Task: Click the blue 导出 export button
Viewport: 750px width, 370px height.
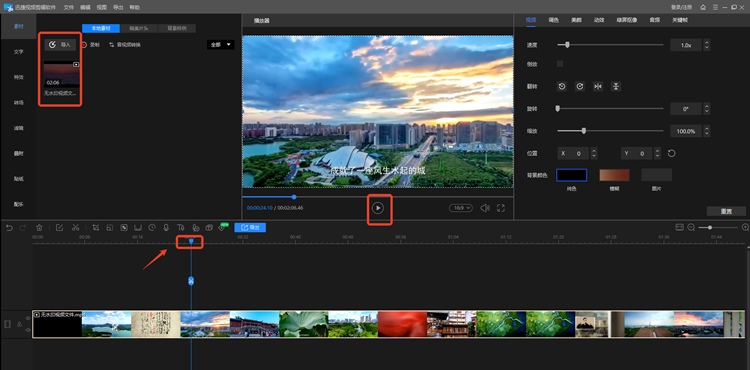Action: click(x=250, y=228)
